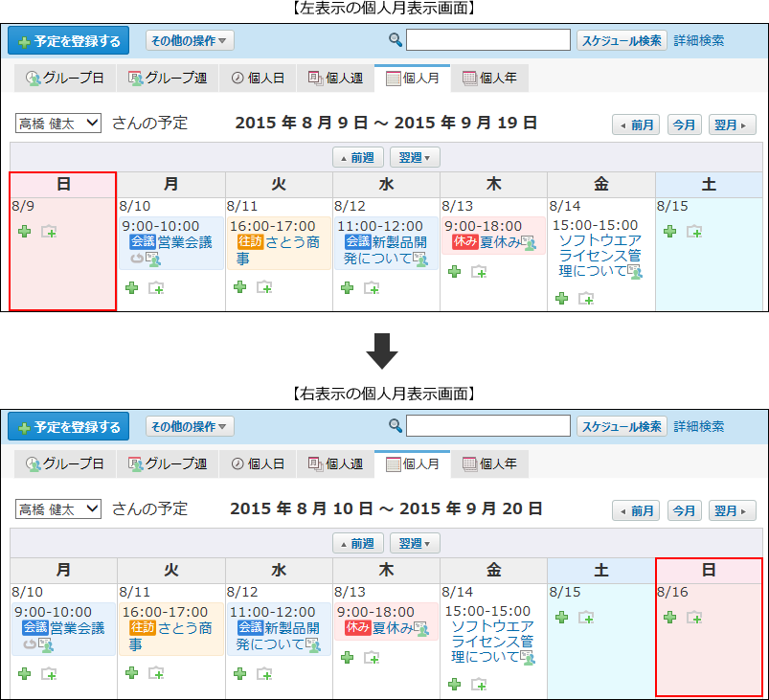Screen dimensions: 769x700
Task: Open 営業会議 event in top calendar
Action: click(186, 242)
